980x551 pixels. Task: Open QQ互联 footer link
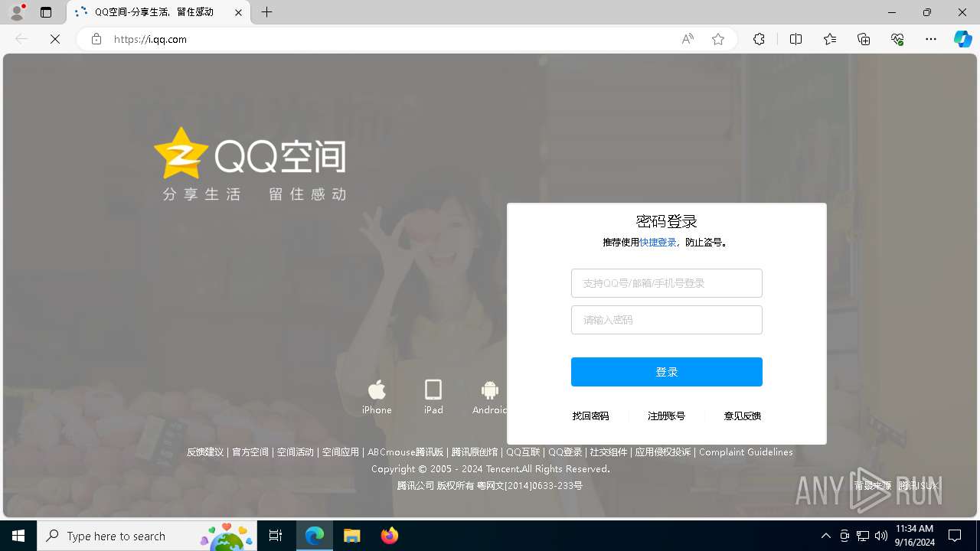[523, 452]
